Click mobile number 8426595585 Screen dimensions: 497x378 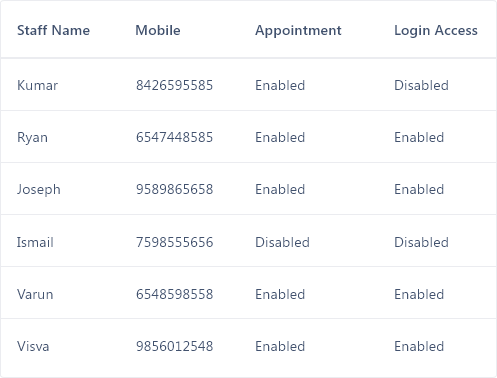click(174, 85)
